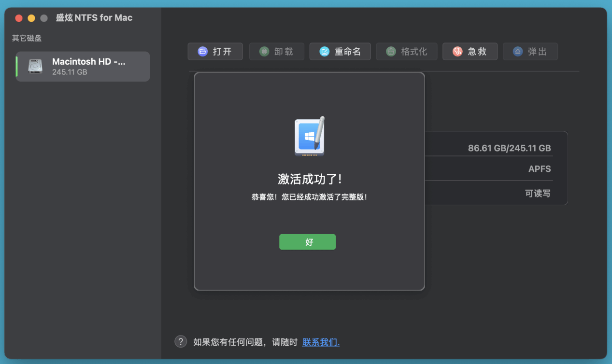
Task: Open the 联系我们 contact link
Action: [320, 341]
